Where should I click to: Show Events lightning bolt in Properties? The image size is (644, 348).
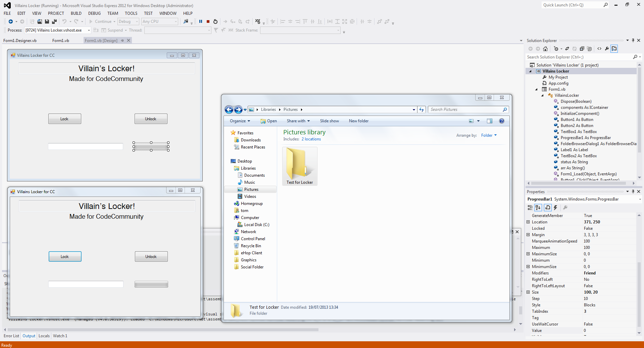(x=555, y=208)
